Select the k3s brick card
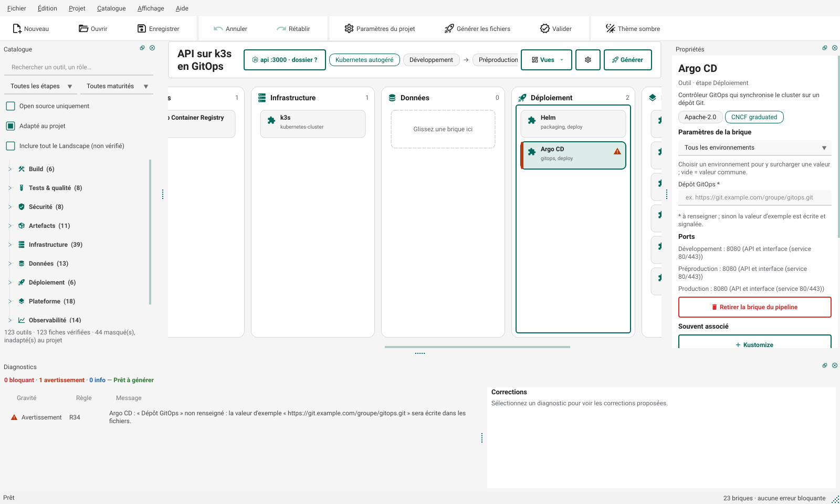 [x=313, y=124]
